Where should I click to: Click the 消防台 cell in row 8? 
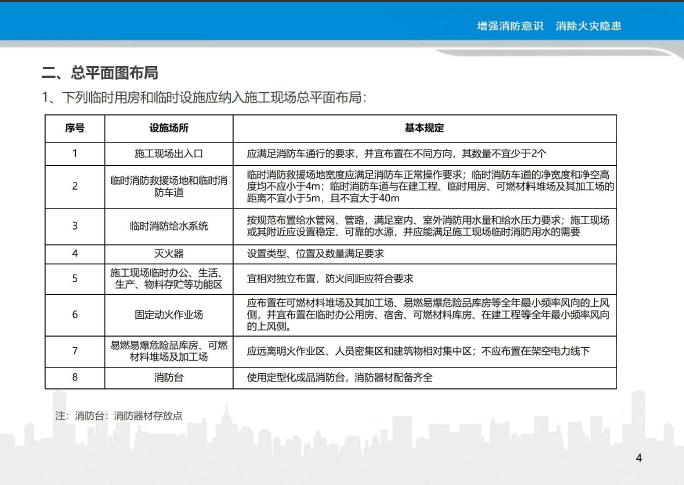169,377
